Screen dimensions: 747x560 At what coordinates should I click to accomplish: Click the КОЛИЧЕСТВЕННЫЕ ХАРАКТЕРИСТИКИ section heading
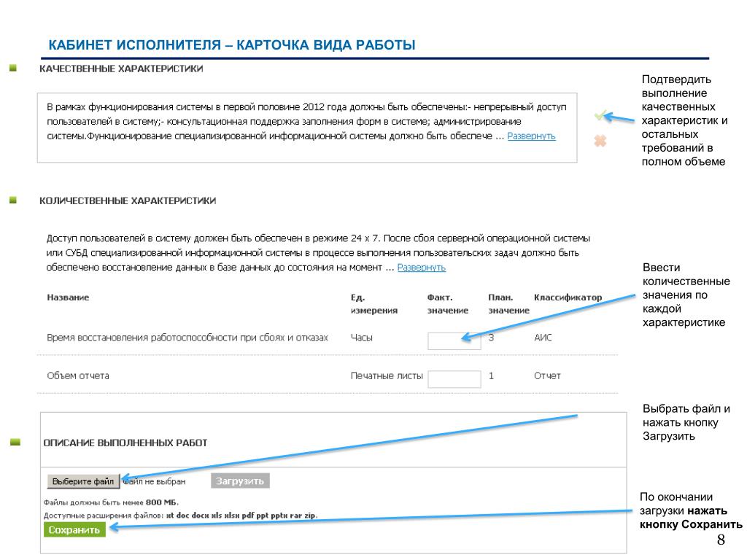tap(128, 201)
